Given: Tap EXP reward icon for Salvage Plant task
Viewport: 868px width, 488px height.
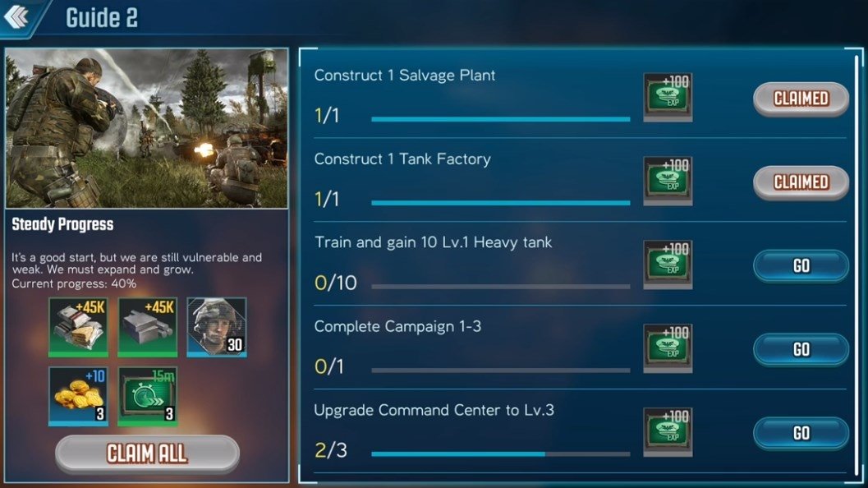Looking at the screenshot, I should 668,97.
